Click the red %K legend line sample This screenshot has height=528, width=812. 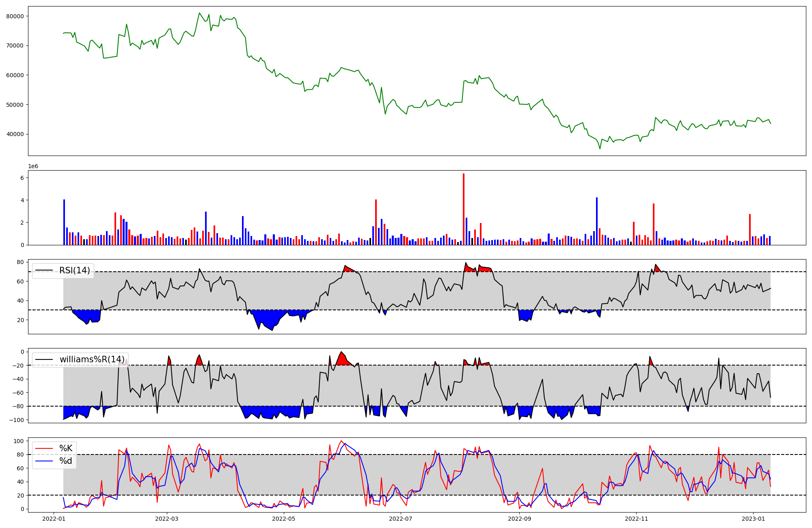coord(44,448)
